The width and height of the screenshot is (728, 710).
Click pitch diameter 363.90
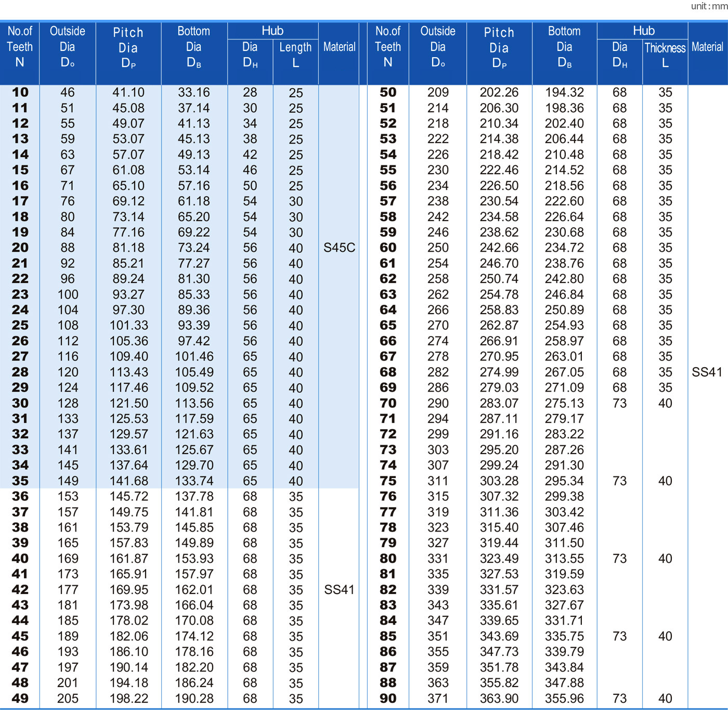pos(499,698)
